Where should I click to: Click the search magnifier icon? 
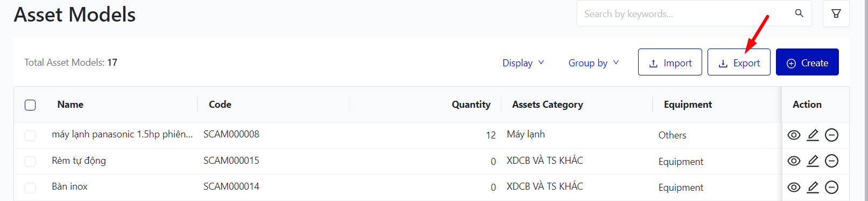pyautogui.click(x=799, y=13)
